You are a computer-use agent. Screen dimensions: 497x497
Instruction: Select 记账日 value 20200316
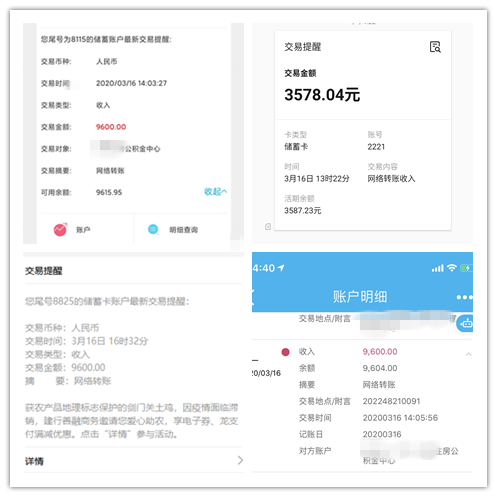pos(382,434)
